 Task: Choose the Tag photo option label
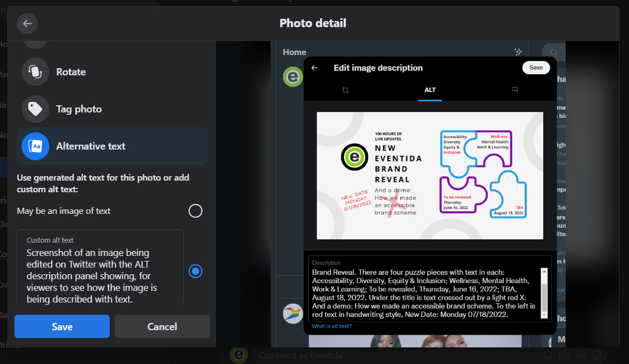point(79,109)
